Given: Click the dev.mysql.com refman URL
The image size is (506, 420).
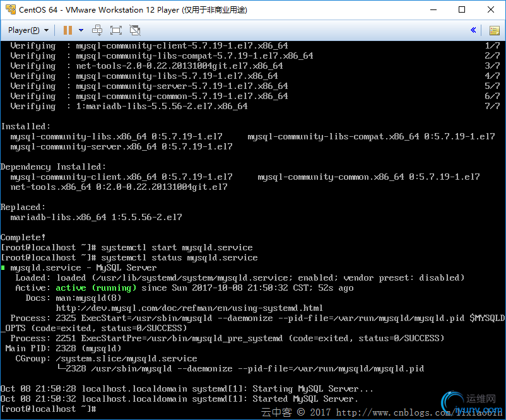Looking at the screenshot, I should point(189,308).
